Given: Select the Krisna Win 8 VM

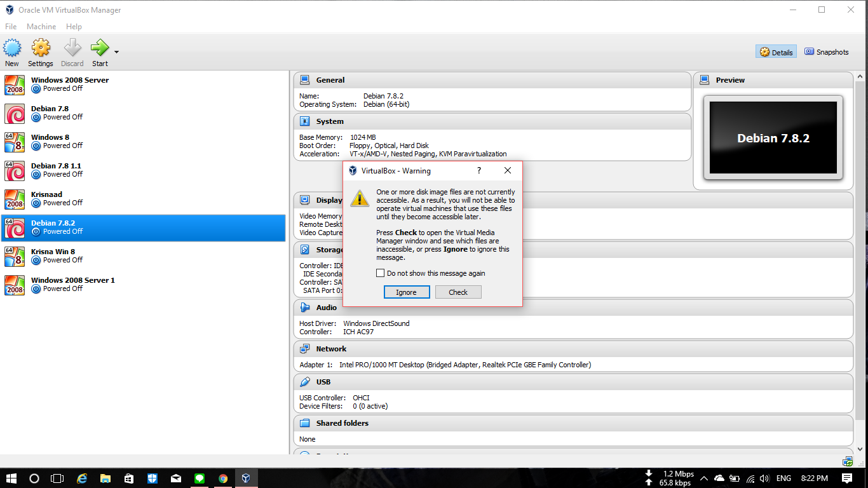Looking at the screenshot, I should click(144, 256).
